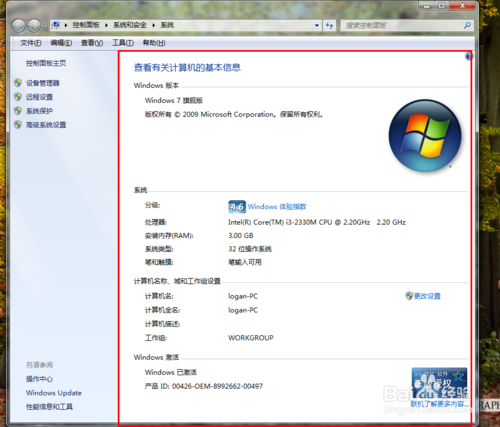The image size is (500, 427).
Task: Open the 查看(V) menu
Action: coord(92,43)
